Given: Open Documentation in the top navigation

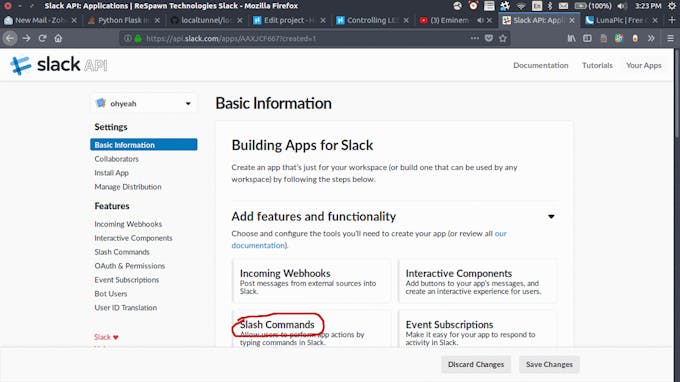Looking at the screenshot, I should (x=540, y=65).
